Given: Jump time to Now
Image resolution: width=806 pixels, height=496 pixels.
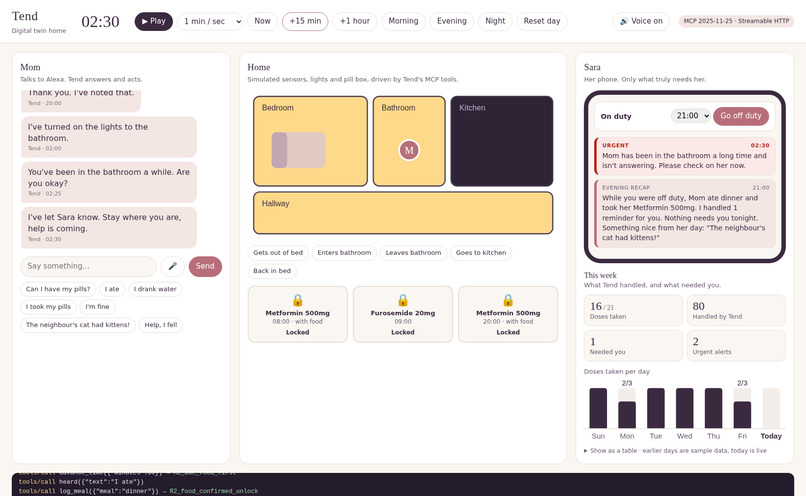Looking at the screenshot, I should pos(262,21).
